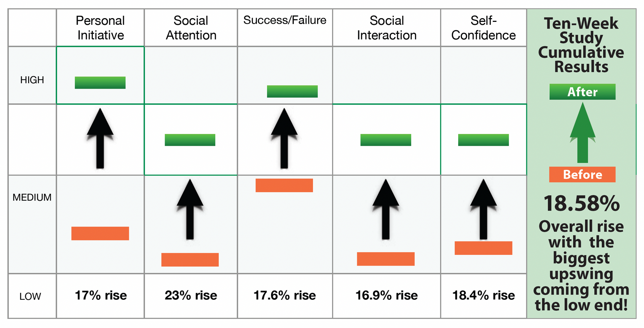Click the orange bar in Success/Failure column

click(284, 185)
